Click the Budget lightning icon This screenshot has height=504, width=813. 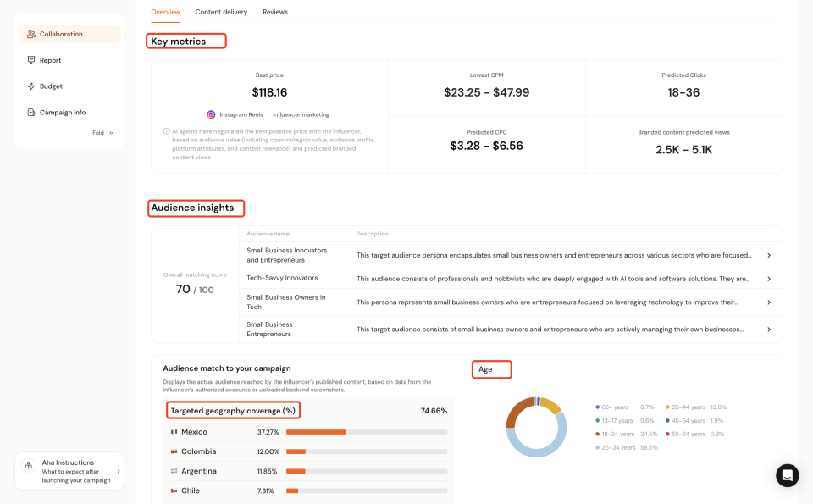(x=31, y=86)
